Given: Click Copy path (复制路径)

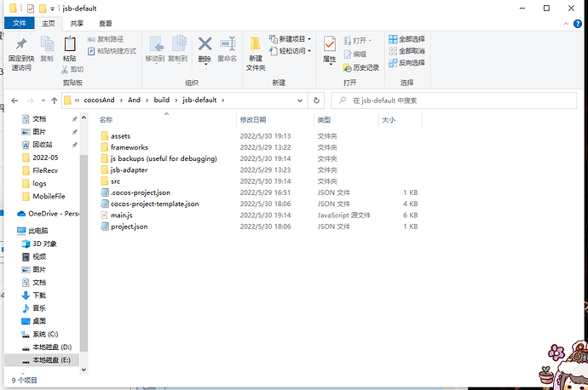Looking at the screenshot, I should point(106,39).
